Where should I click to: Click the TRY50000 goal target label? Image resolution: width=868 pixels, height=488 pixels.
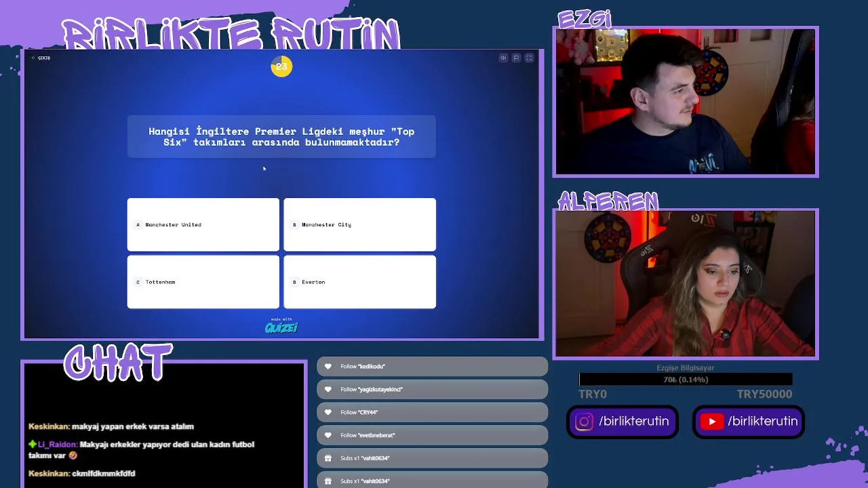[x=764, y=394]
